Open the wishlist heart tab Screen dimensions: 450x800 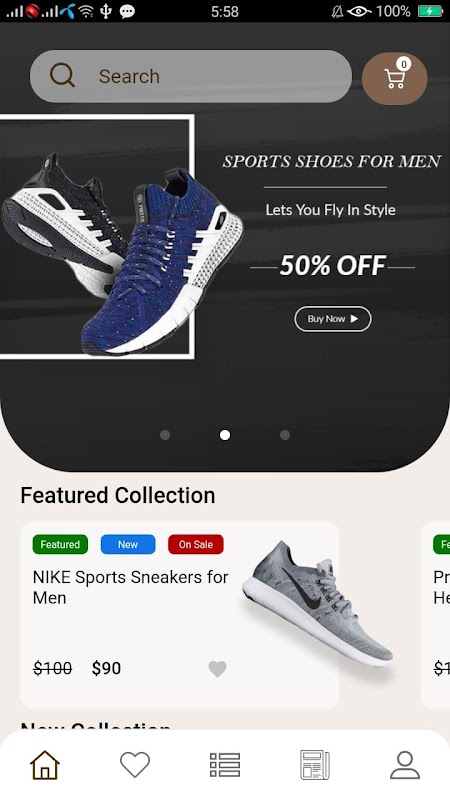(x=135, y=765)
